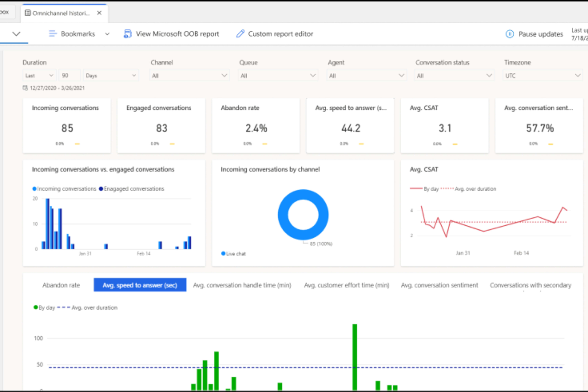Click the 'Incoming conversations vs. engaged conversations' title
This screenshot has width=588, height=392.
[x=103, y=169]
